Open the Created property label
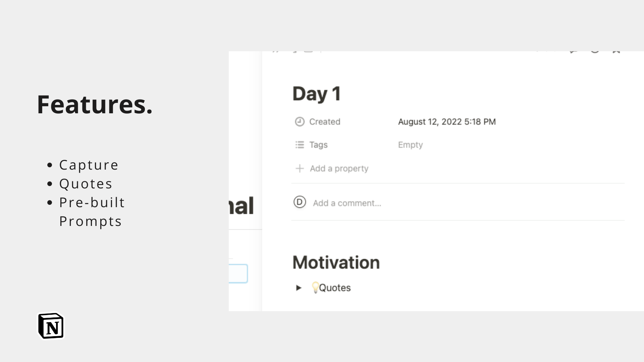This screenshot has width=644, height=362. pos(325,122)
